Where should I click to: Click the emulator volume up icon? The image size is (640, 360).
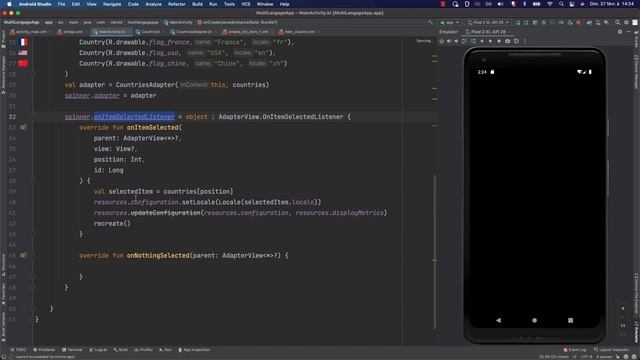[x=449, y=41]
